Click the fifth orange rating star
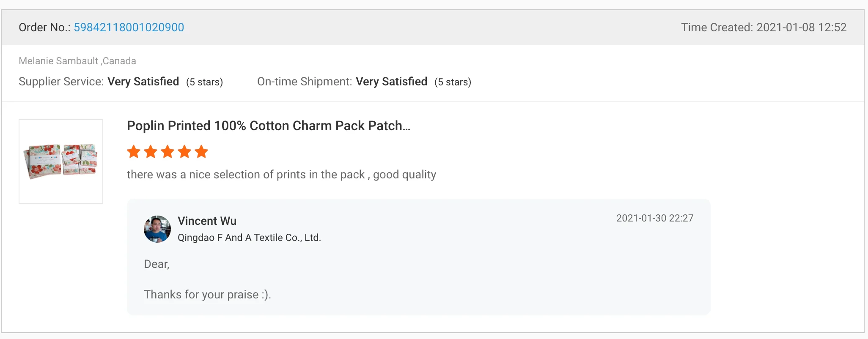 pos(201,151)
